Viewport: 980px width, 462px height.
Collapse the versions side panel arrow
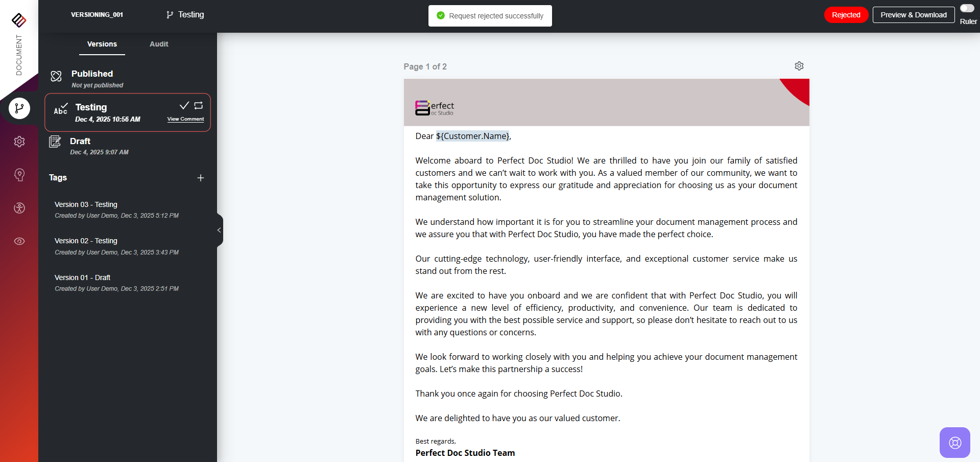coord(219,230)
